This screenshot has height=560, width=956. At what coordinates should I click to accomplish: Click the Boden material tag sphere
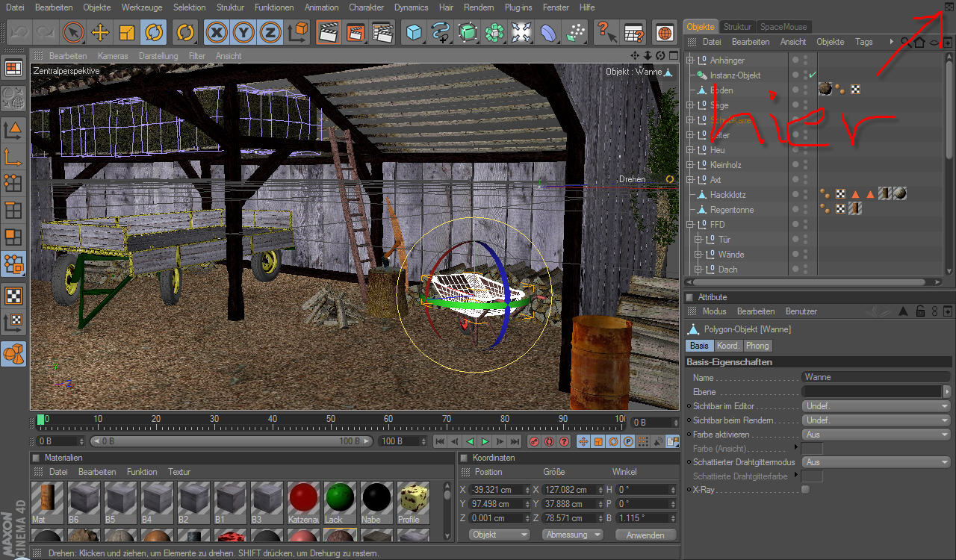(x=825, y=90)
